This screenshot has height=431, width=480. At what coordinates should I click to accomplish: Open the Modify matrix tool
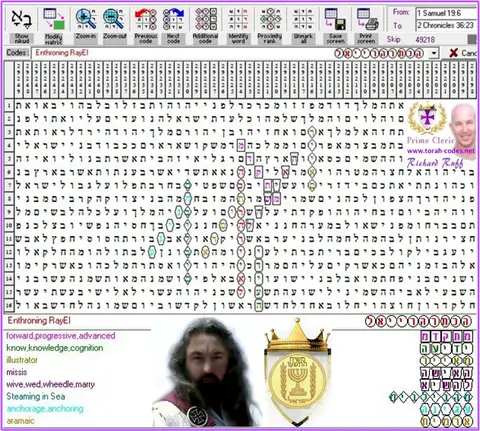click(x=54, y=19)
